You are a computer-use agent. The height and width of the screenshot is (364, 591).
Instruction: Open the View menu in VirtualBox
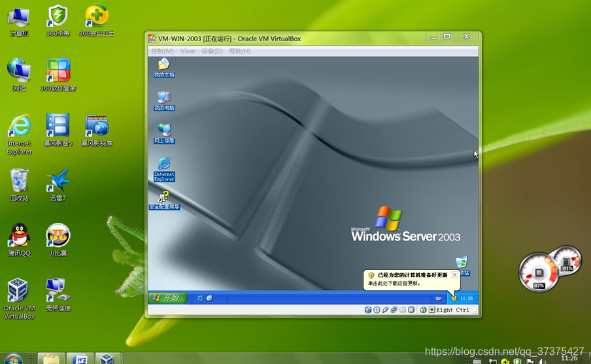coord(188,51)
